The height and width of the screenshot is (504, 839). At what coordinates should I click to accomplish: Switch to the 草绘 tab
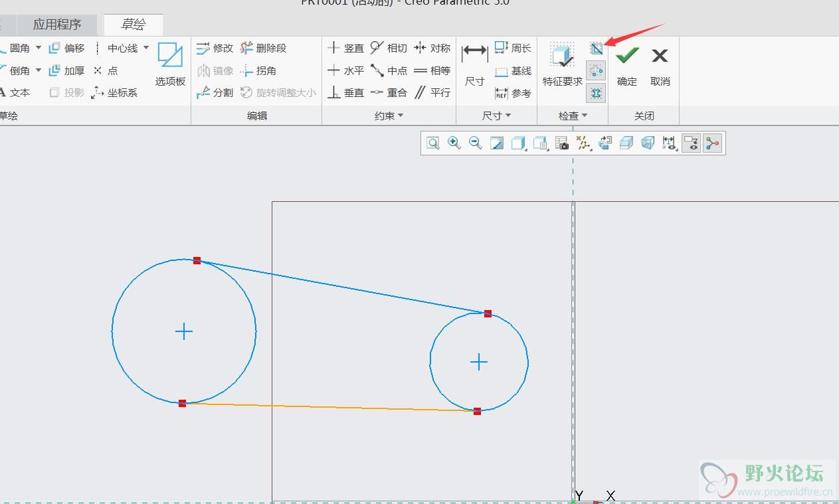[133, 25]
